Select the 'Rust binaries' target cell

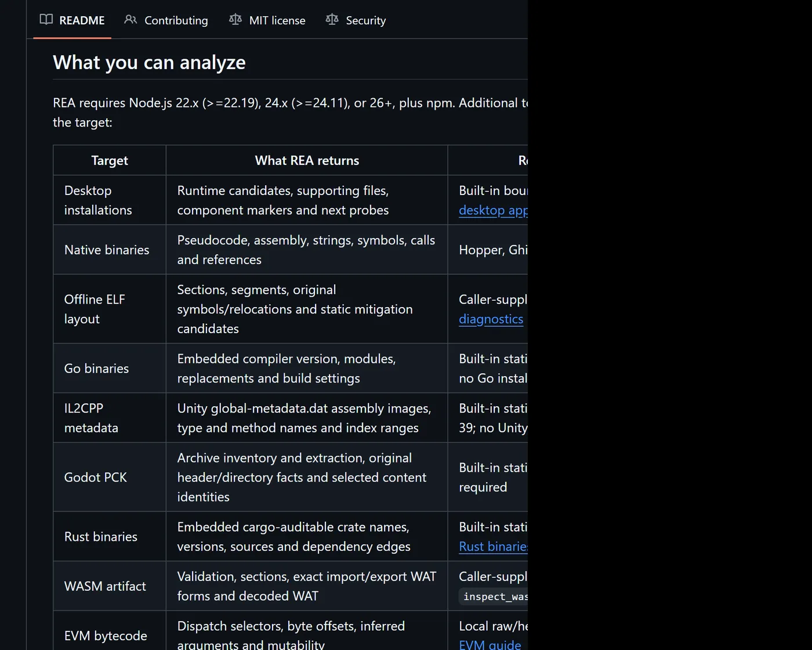pos(110,537)
